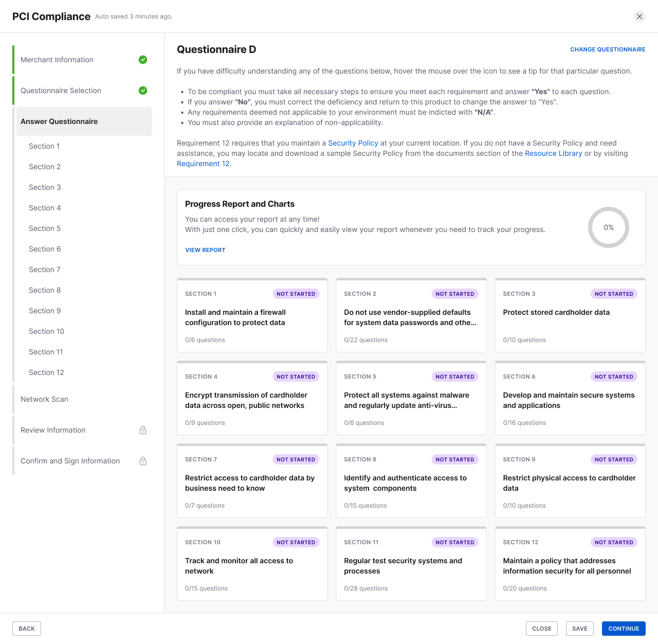
Task: Open the Section 5 sidebar item
Action: click(x=45, y=228)
